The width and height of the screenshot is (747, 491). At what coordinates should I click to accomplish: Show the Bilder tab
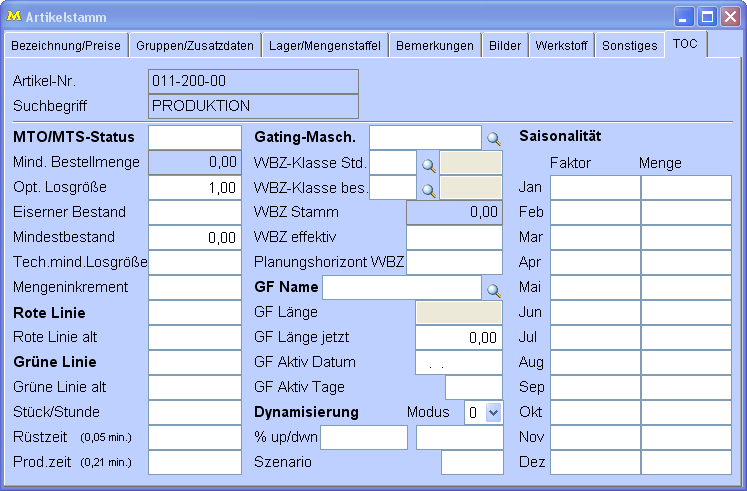[505, 46]
